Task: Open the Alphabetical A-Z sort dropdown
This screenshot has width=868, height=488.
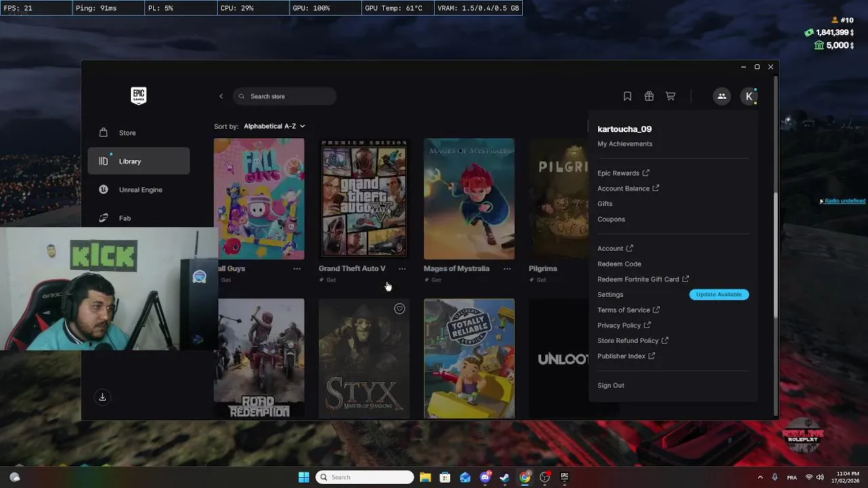Action: tap(275, 126)
